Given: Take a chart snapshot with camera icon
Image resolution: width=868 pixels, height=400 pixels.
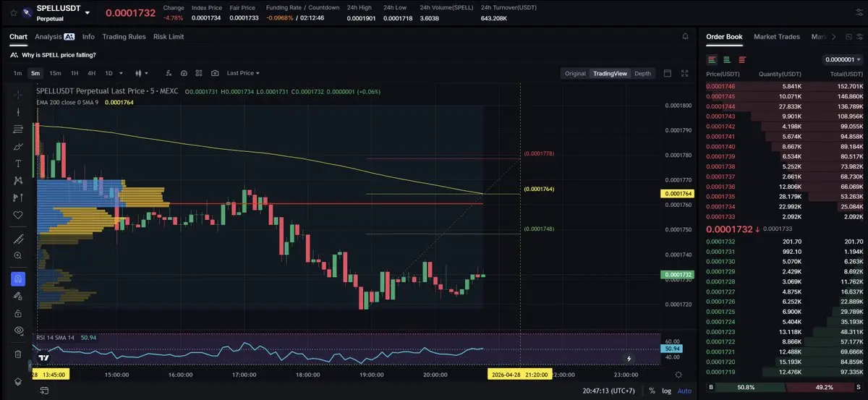Looking at the screenshot, I should click(x=215, y=73).
